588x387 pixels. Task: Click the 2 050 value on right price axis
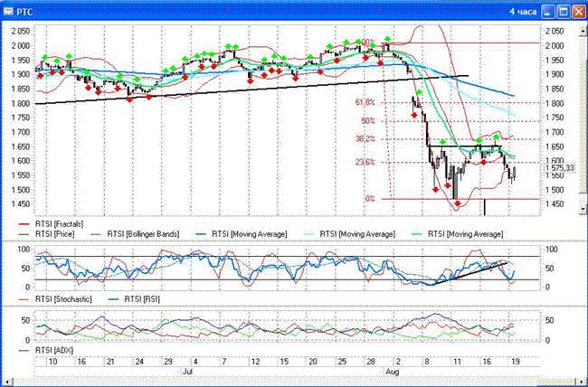click(x=555, y=31)
